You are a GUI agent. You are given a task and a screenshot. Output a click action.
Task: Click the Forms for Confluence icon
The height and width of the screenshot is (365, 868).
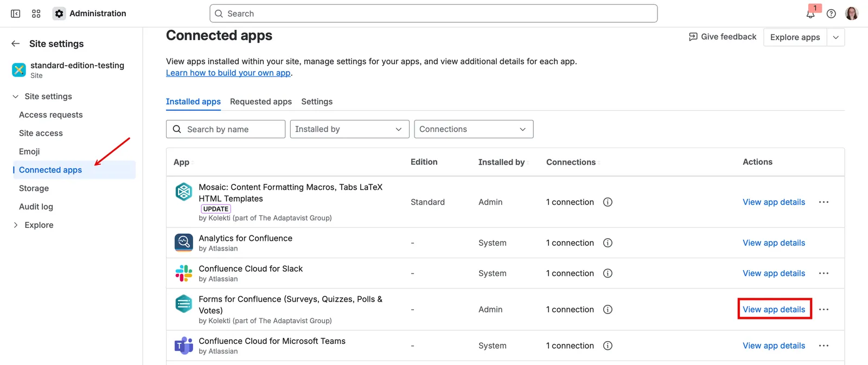184,304
